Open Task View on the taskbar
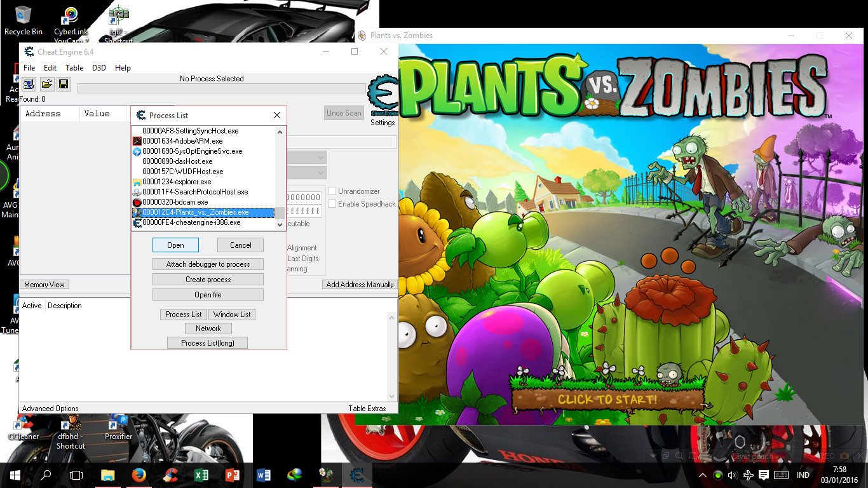 coord(76,475)
